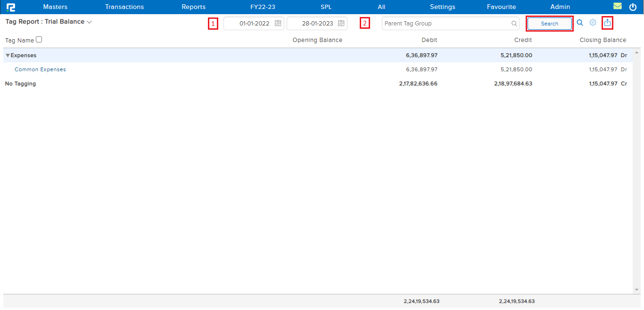
Task: Click the app logo home icon
Action: 10,7
